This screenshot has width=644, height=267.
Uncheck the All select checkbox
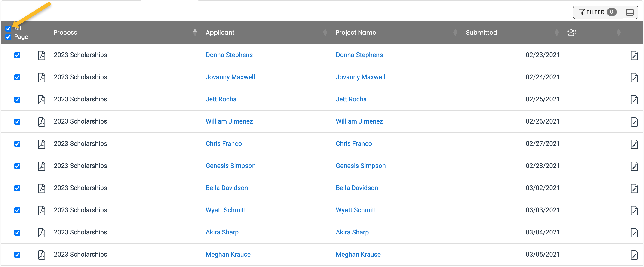point(9,28)
